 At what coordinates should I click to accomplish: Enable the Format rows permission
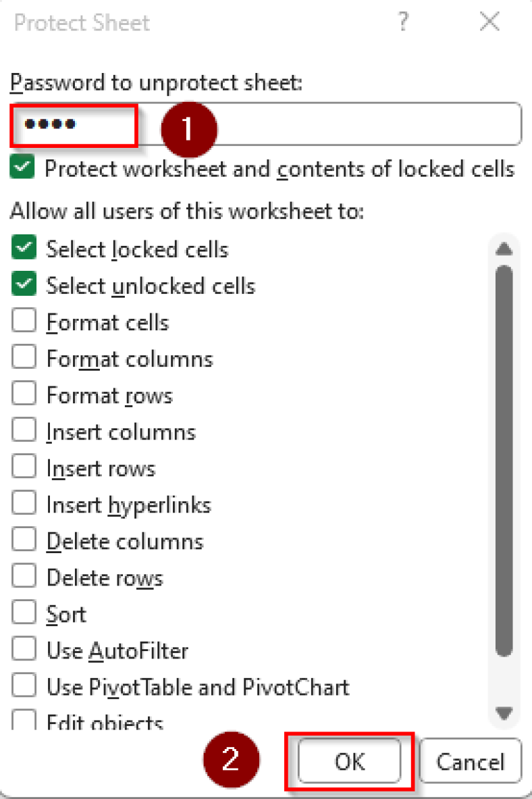[24, 393]
